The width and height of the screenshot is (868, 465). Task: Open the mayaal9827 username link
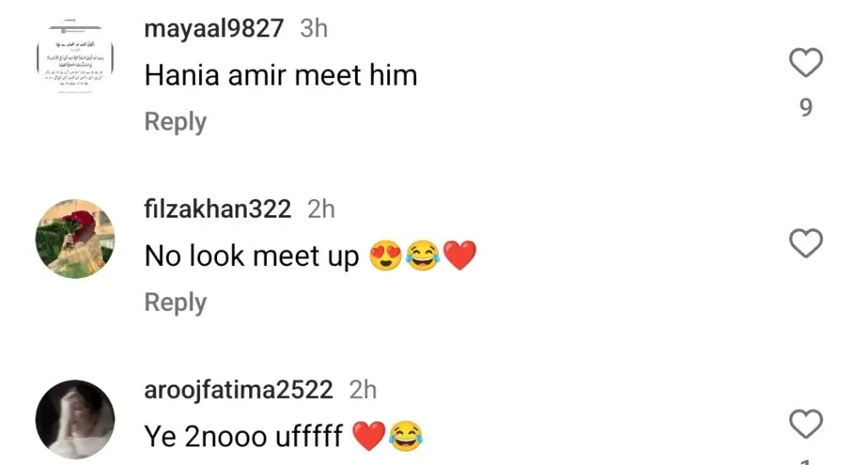pos(214,29)
